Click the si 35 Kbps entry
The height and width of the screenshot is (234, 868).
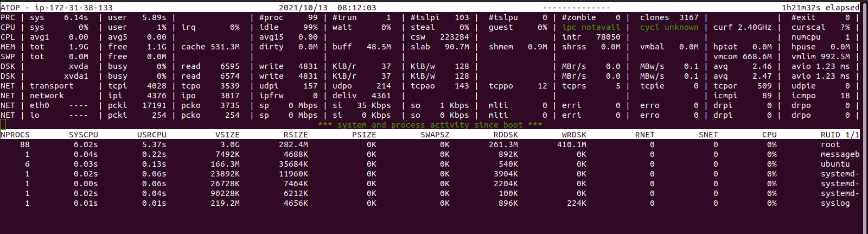(x=362, y=105)
